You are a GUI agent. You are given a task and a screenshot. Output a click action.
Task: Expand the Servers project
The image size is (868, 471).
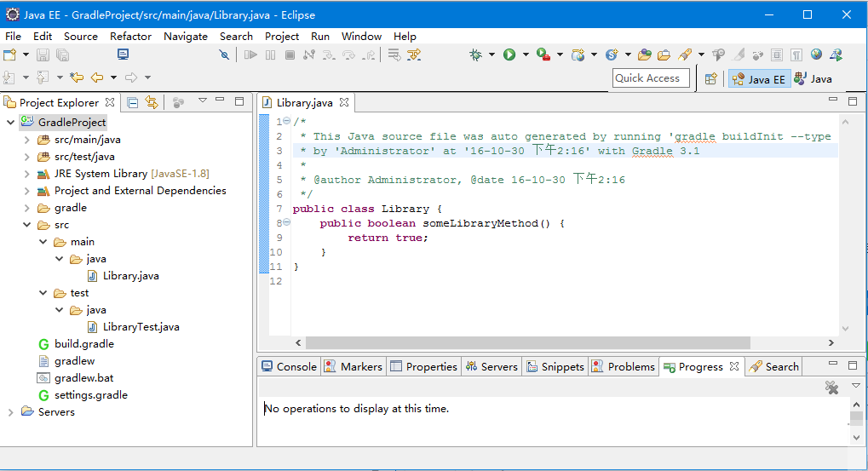point(10,412)
